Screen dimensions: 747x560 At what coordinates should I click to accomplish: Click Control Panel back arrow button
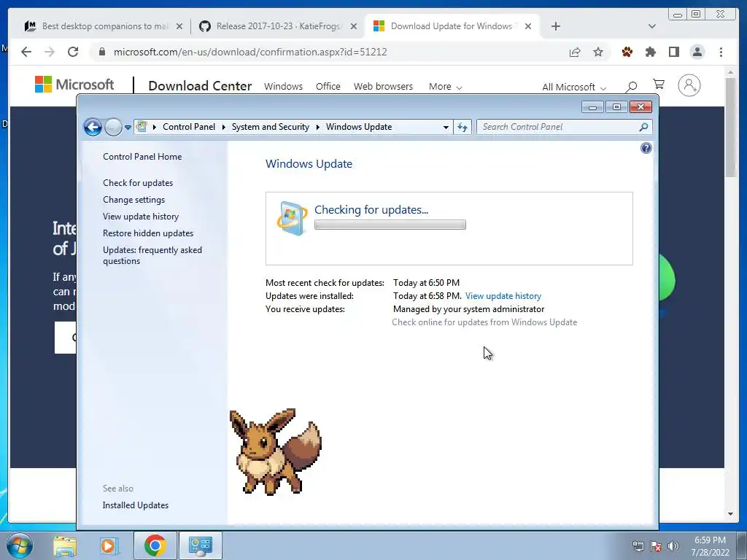point(93,127)
